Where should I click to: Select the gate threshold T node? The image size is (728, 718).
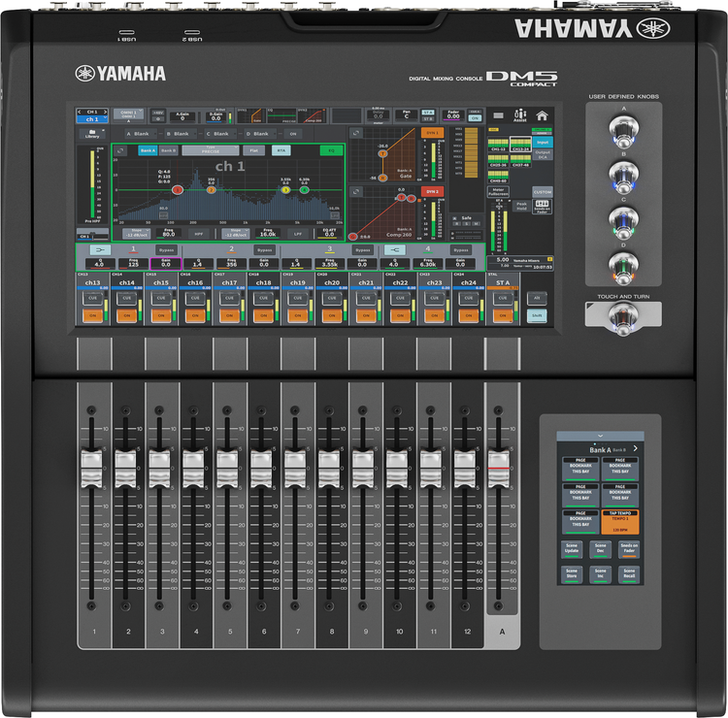[382, 153]
